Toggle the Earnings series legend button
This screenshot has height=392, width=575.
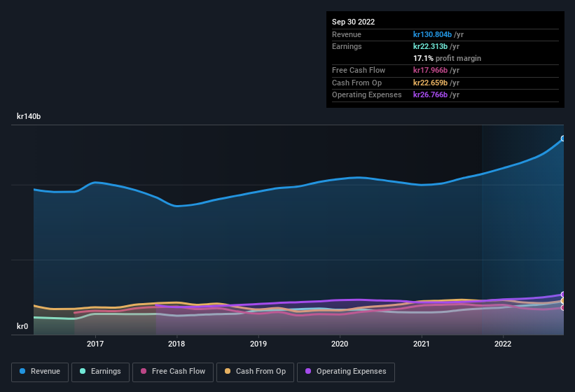pos(100,372)
